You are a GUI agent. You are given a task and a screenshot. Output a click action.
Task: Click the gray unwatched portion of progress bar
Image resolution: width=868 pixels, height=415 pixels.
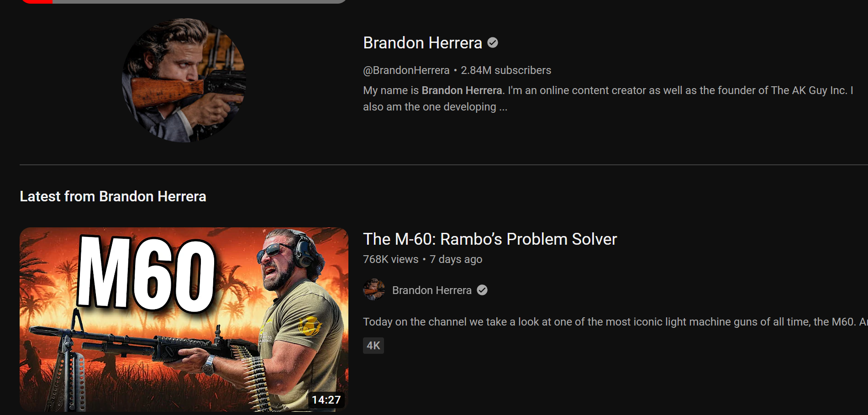pos(200,1)
